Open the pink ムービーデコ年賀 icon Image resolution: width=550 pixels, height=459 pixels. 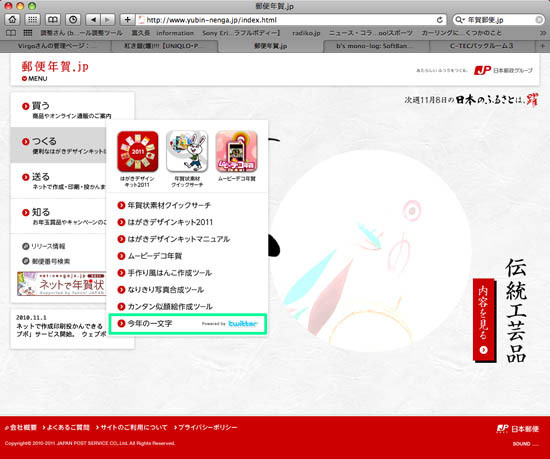coord(236,151)
